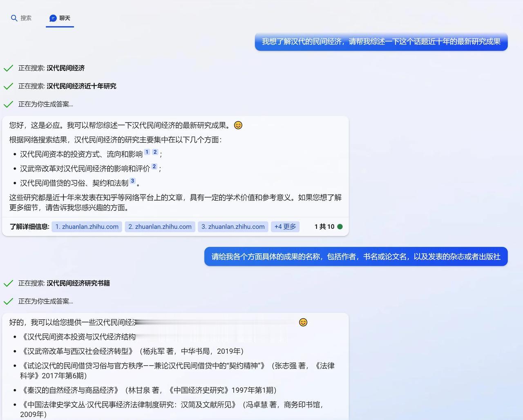Viewport: 523px width, 420px height.
Task: Click the 《秦汉的自然经济与商品经济》 entry
Action: tap(149, 390)
